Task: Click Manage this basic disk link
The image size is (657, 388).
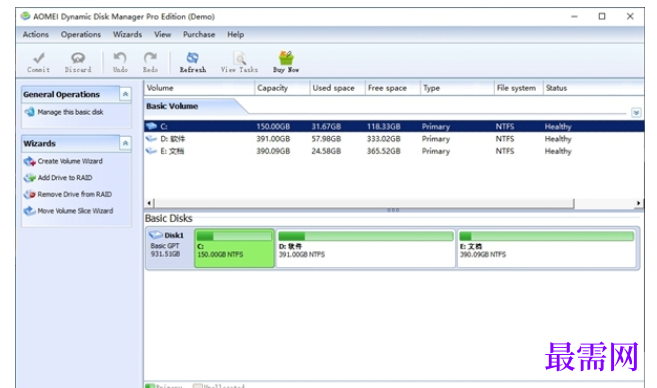Action: (x=70, y=112)
